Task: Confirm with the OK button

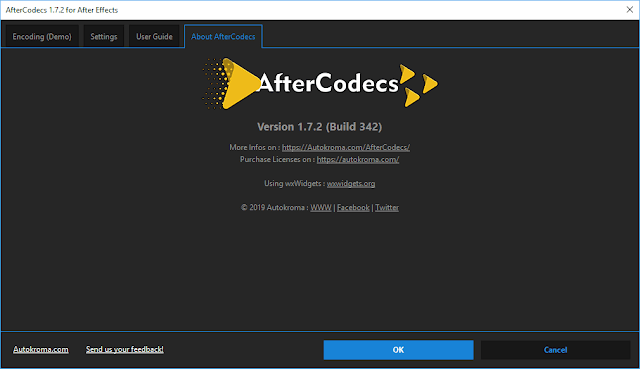Action: point(398,350)
